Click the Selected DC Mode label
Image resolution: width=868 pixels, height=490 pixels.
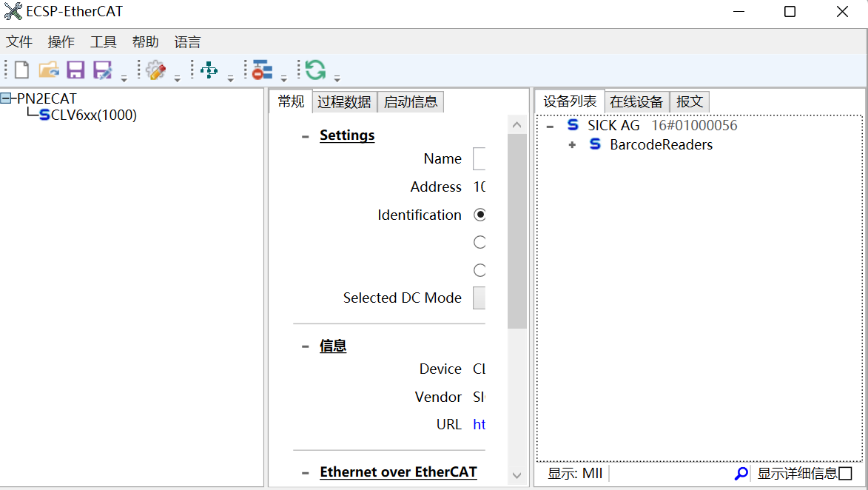click(x=403, y=298)
